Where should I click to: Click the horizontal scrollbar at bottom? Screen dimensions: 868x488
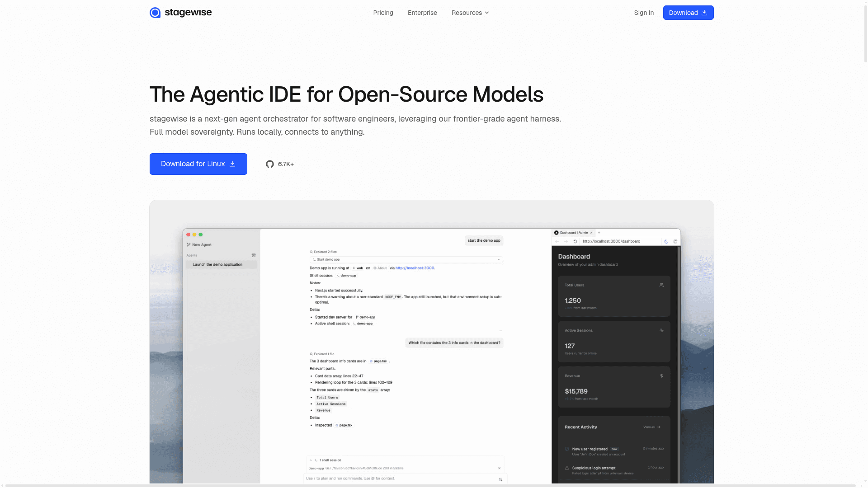(x=430, y=486)
